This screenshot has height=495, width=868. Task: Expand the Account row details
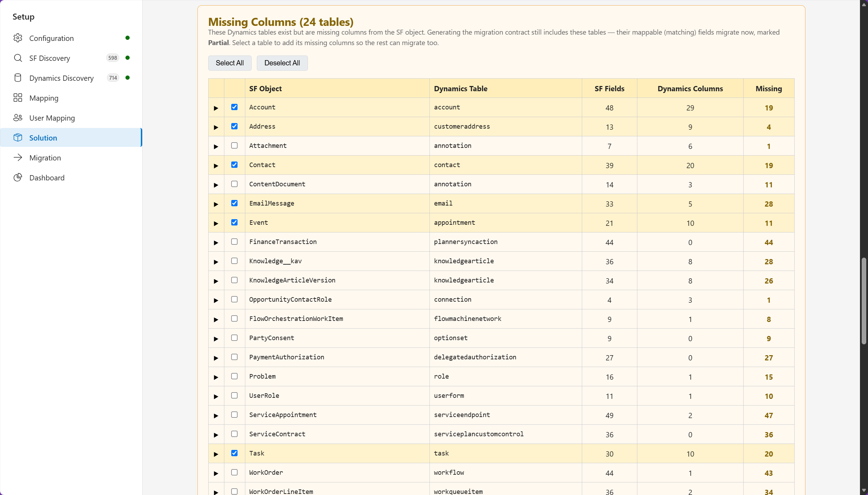click(x=216, y=108)
